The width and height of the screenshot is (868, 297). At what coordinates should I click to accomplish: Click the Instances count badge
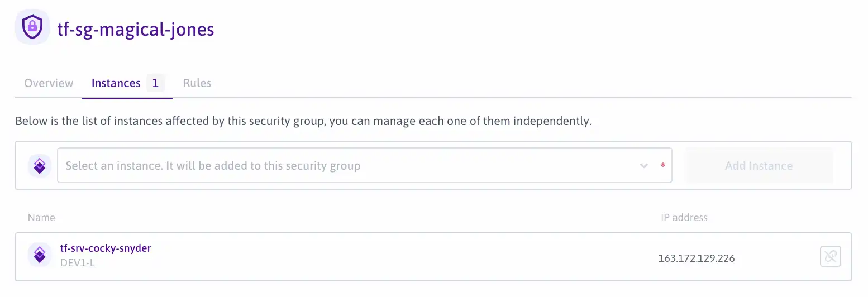point(156,83)
